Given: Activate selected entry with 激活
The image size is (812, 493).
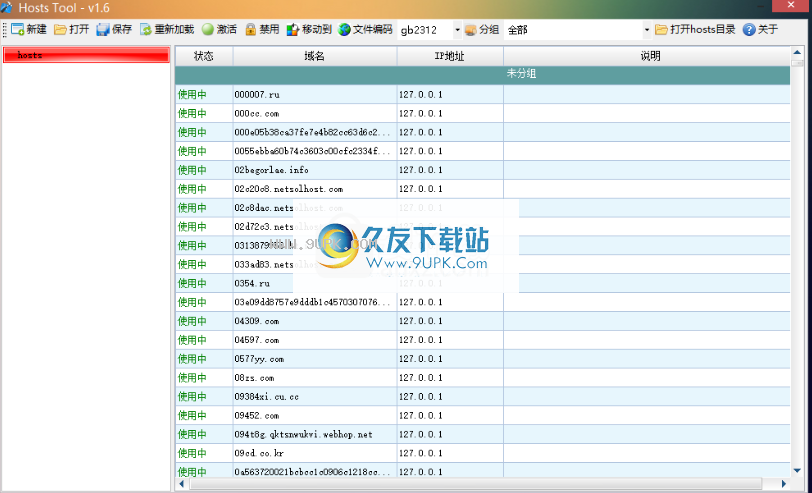Looking at the screenshot, I should point(219,30).
